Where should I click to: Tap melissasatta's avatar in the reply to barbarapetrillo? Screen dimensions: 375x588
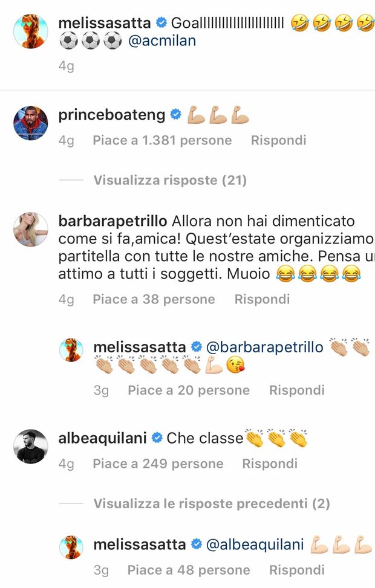[x=71, y=350]
